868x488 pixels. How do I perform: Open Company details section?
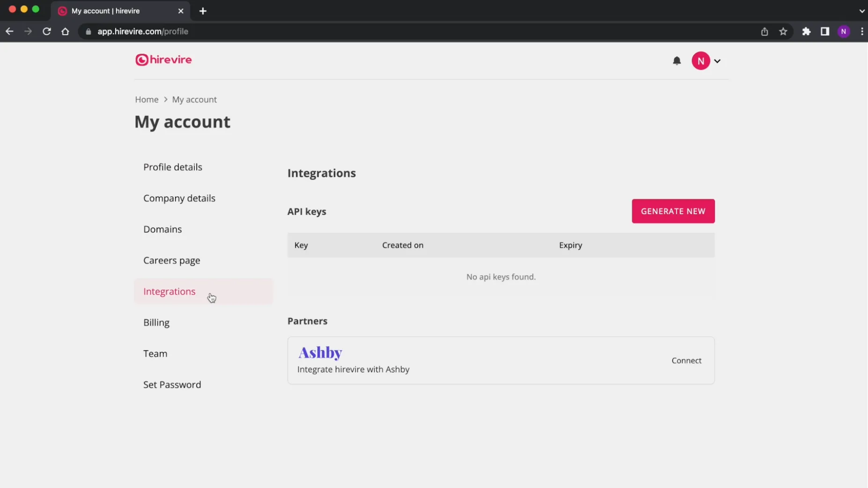tap(203, 198)
